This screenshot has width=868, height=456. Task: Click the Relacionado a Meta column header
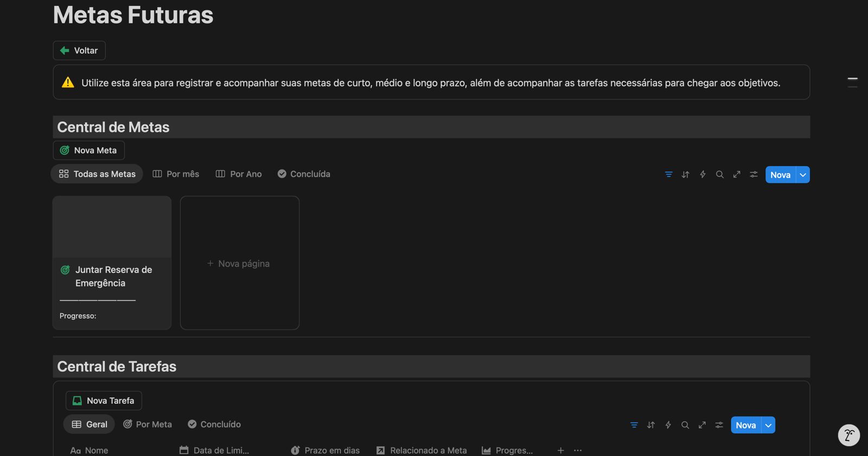[x=422, y=450]
